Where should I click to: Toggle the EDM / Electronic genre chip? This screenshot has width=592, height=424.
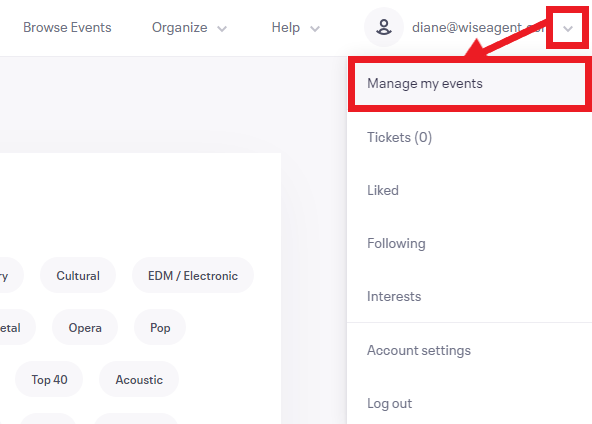(193, 276)
